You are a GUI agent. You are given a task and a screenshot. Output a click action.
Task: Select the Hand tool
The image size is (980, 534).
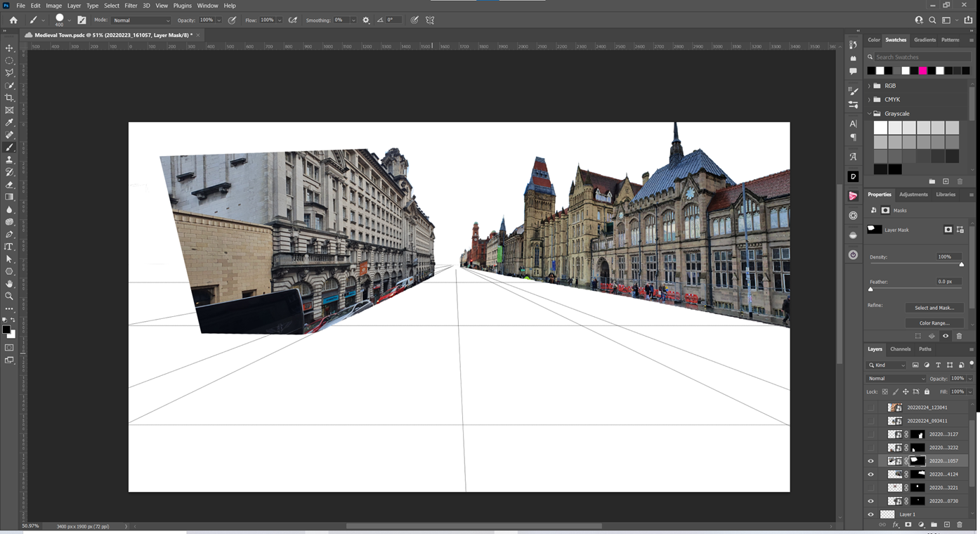[9, 284]
